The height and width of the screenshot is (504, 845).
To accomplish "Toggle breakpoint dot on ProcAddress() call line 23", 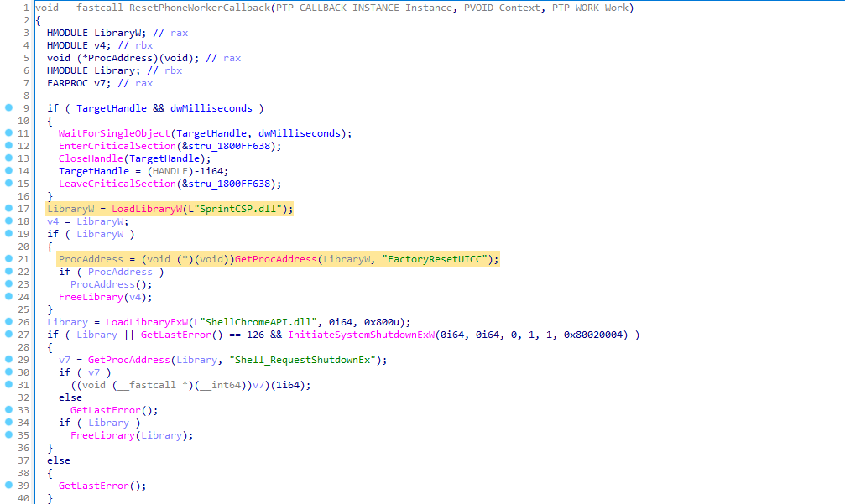I will 8,283.
